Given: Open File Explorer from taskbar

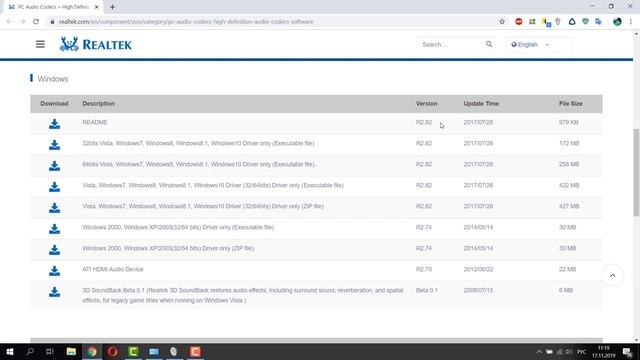Looking at the screenshot, I should (71, 351).
